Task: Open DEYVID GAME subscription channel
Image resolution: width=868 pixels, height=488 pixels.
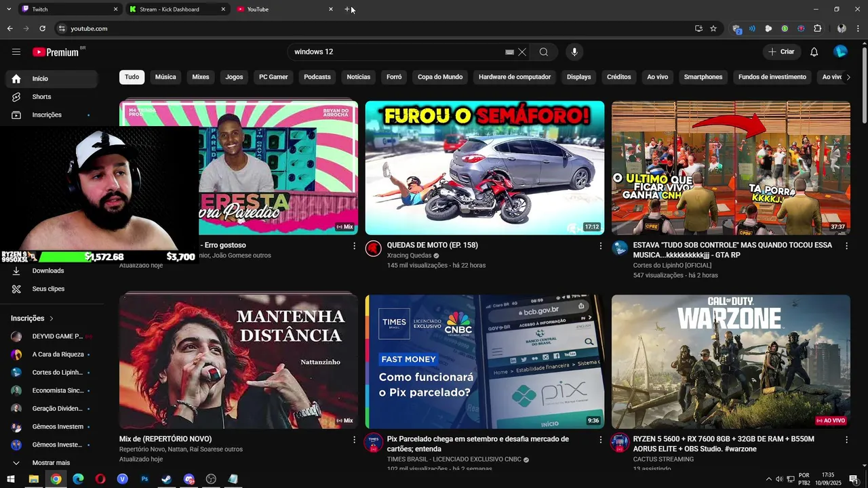Action: tap(51, 336)
